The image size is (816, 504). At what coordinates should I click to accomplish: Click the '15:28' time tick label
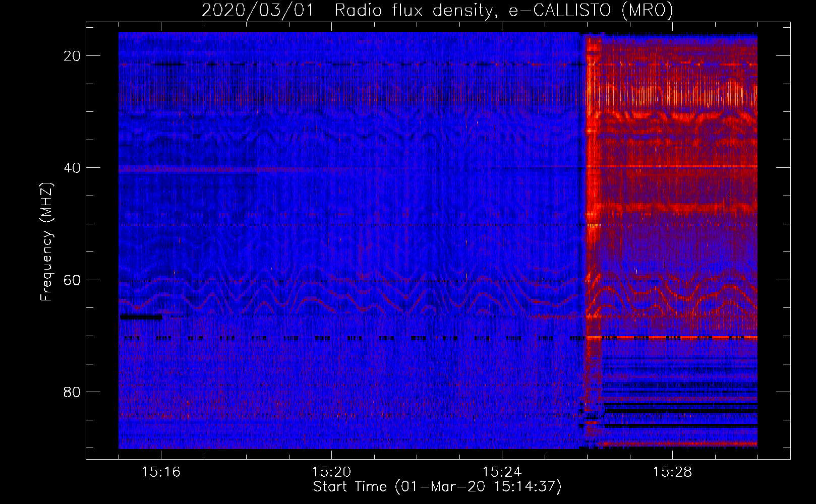672,472
